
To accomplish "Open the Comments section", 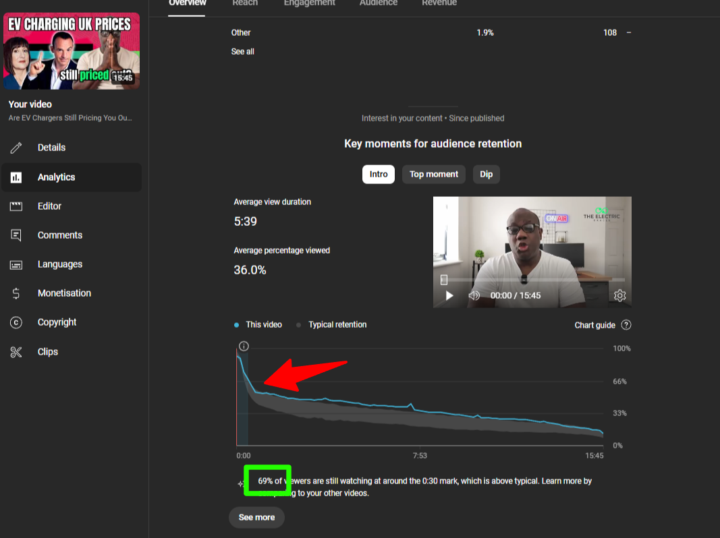I will pos(71,235).
